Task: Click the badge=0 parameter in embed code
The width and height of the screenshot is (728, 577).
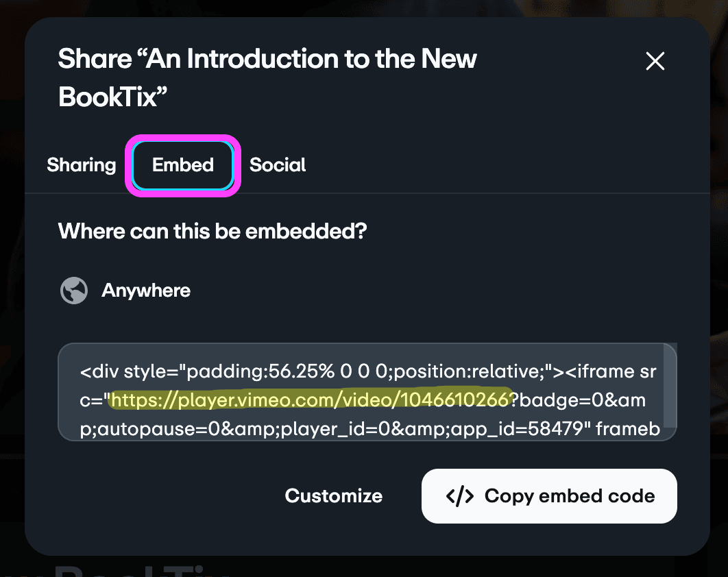Action: coord(555,400)
